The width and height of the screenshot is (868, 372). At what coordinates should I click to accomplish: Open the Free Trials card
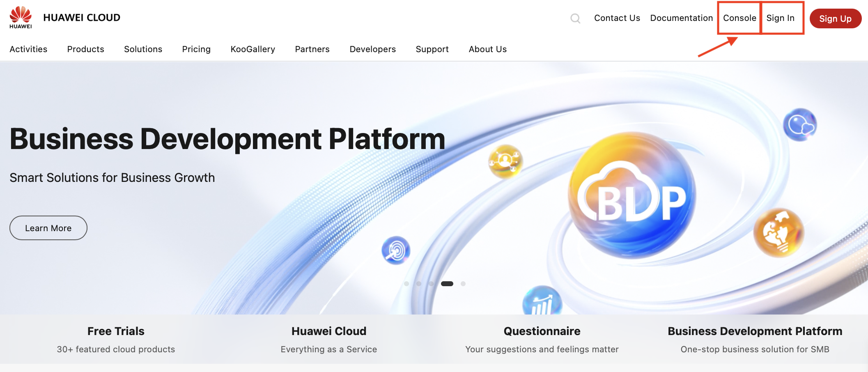pos(116,339)
